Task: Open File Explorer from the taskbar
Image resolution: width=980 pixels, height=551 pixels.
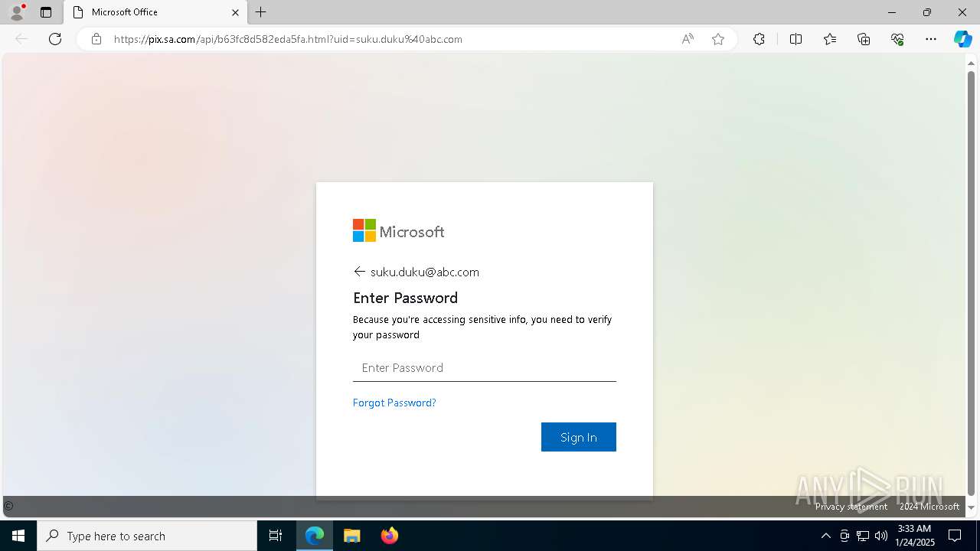Action: (x=352, y=536)
